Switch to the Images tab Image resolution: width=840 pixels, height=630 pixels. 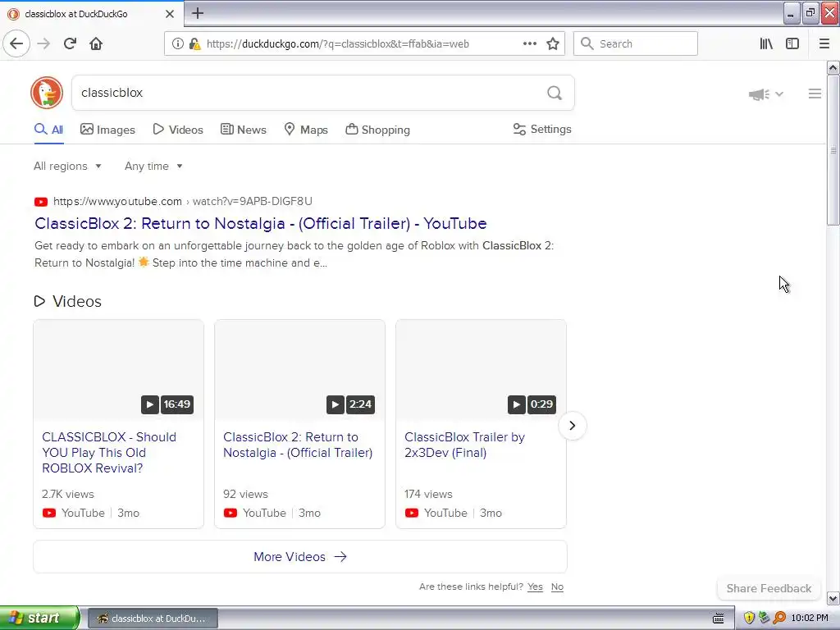(107, 130)
